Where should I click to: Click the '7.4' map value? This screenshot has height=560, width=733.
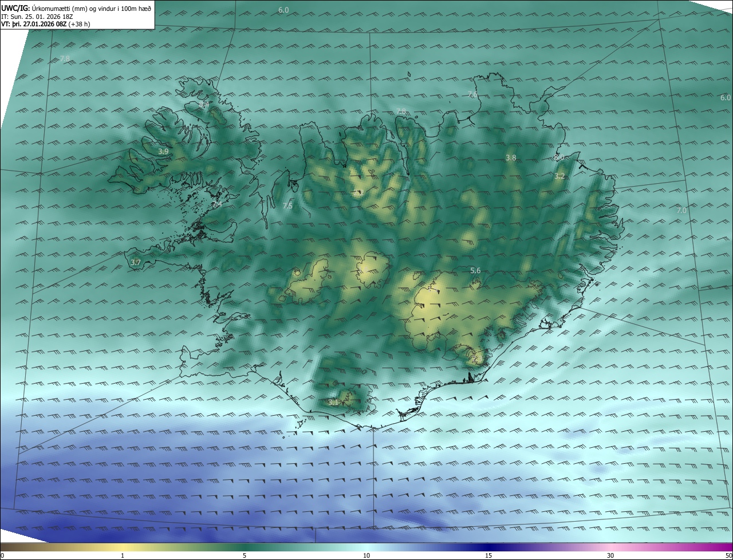click(217, 204)
